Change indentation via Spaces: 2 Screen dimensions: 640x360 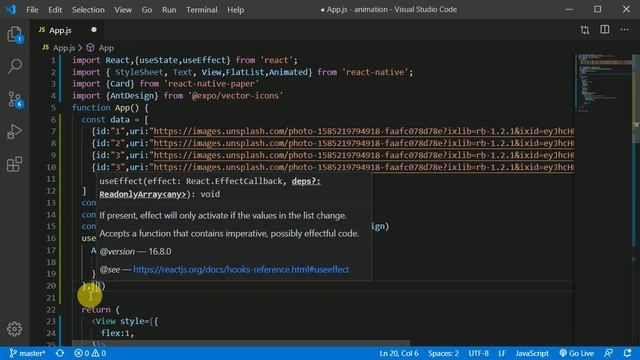443,353
